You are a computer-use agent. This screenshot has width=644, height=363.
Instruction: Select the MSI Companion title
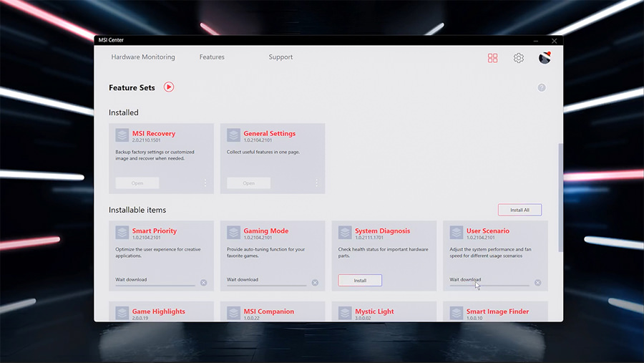268,311
